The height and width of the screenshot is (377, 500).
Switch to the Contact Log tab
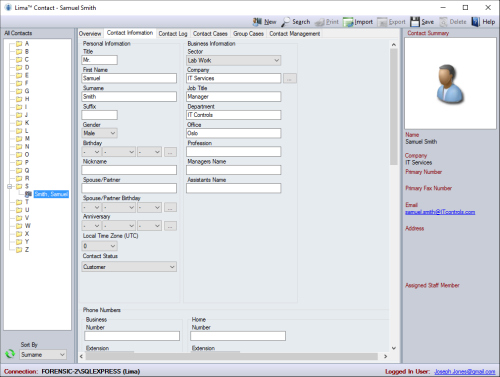(x=173, y=34)
